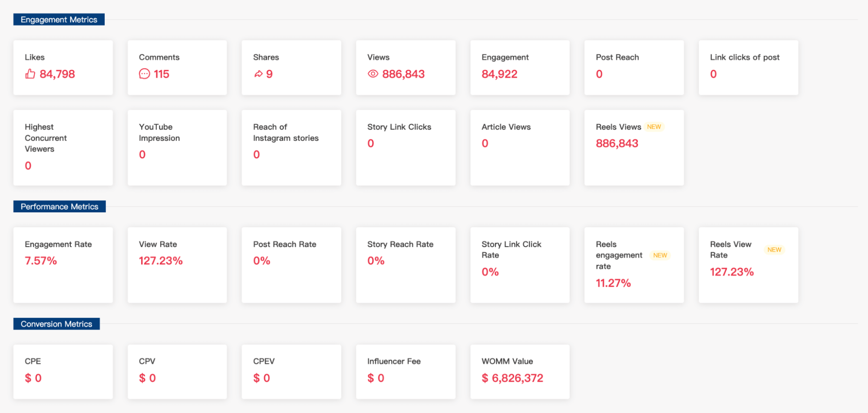The width and height of the screenshot is (868, 413).
Task: Select the Engagement Metrics section header
Action: pos(59,20)
